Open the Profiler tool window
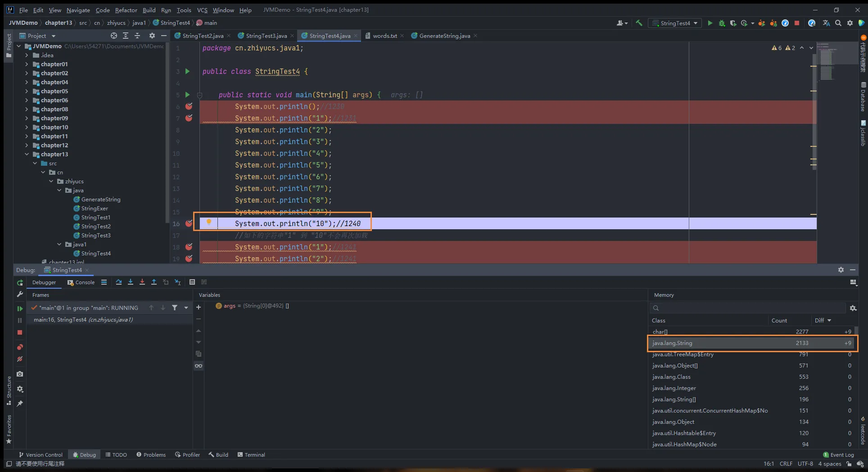Image resolution: width=868 pixels, height=472 pixels. 187,455
